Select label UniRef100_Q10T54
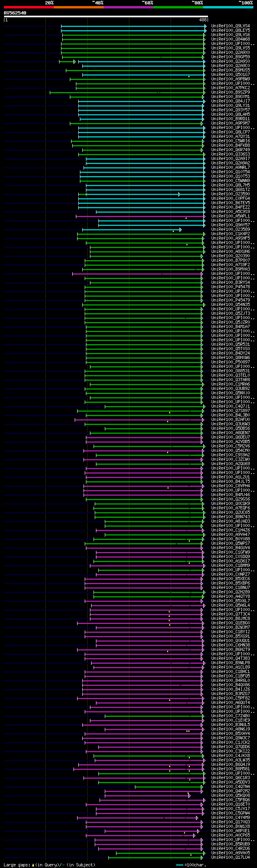This screenshot has height=868, width=257. 230,172
